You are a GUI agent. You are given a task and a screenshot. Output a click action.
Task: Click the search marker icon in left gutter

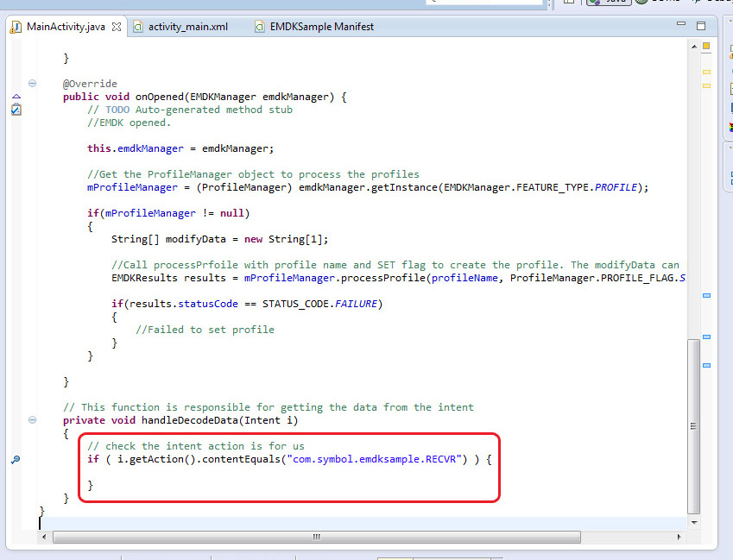click(16, 460)
